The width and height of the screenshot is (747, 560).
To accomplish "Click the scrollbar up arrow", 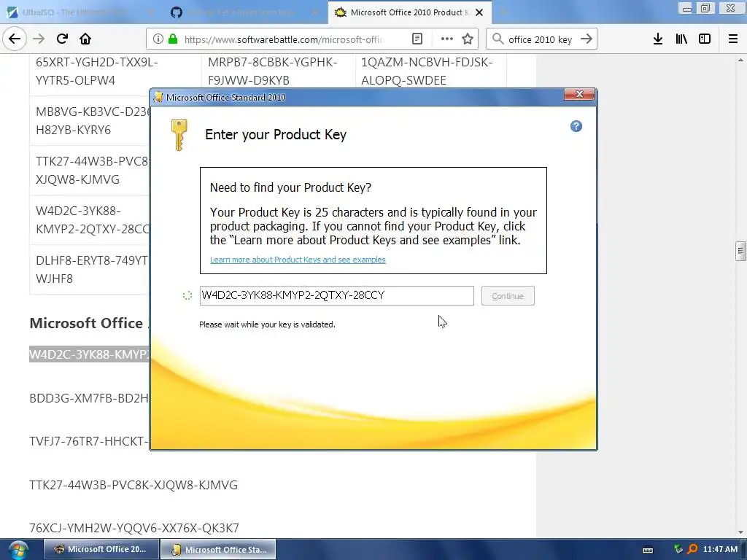I will point(740,60).
